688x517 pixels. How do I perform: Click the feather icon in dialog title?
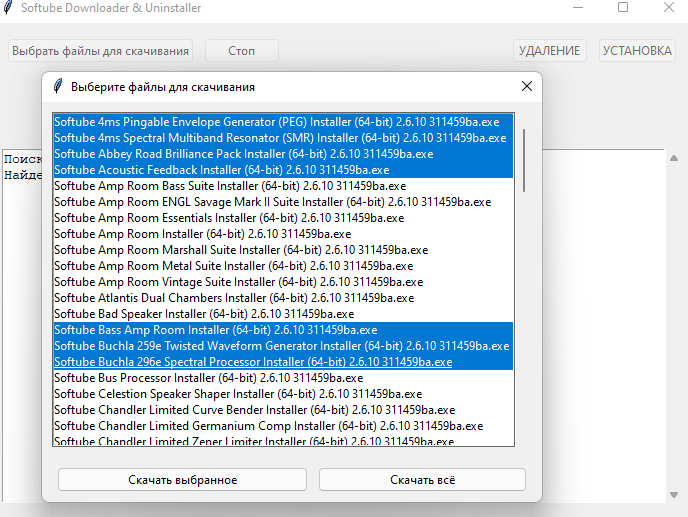[x=57, y=86]
